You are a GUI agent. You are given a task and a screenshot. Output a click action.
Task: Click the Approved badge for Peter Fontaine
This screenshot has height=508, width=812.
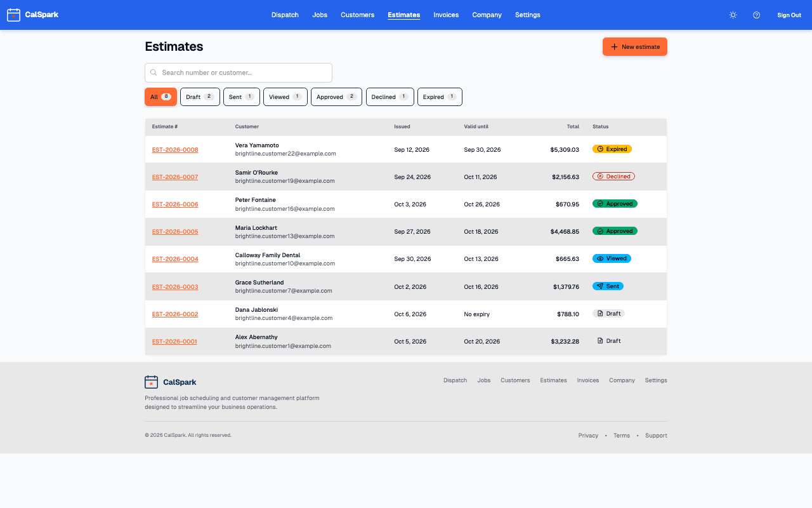(x=615, y=204)
